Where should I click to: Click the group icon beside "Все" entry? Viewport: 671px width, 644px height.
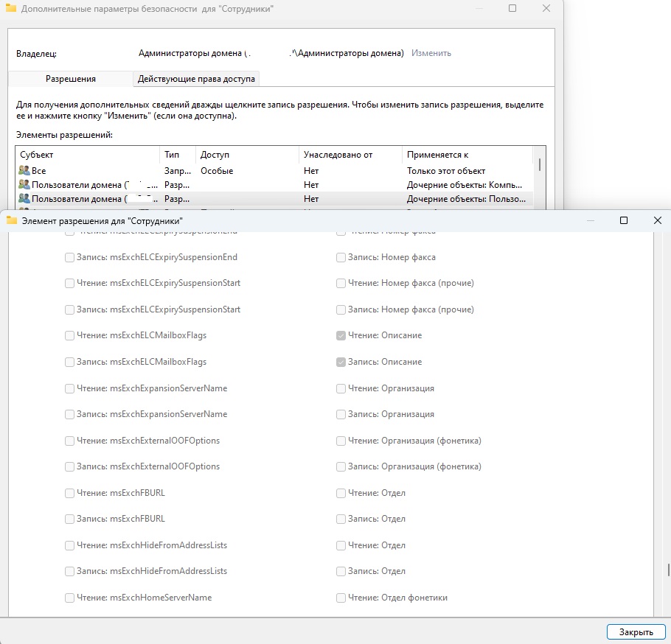tap(25, 171)
